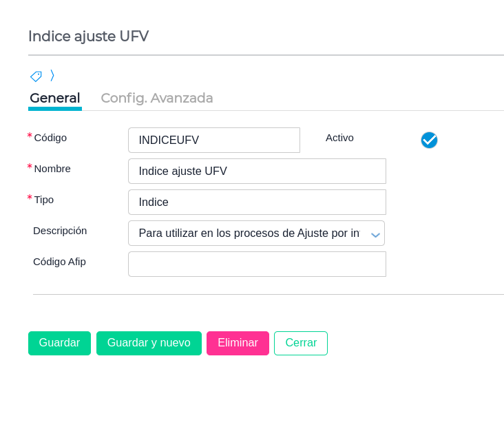Toggle the Activo checkbox
This screenshot has height=427, width=504.
(x=429, y=140)
